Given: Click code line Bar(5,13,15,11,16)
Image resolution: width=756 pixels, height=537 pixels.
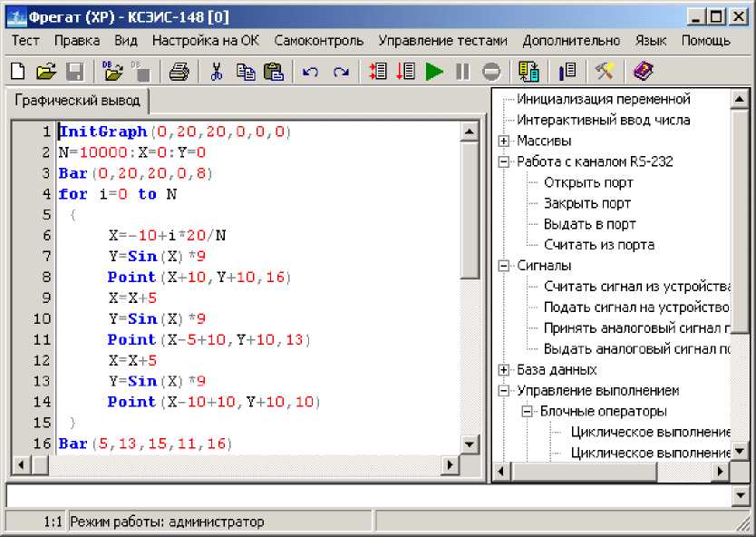Looking at the screenshot, I should [145, 444].
